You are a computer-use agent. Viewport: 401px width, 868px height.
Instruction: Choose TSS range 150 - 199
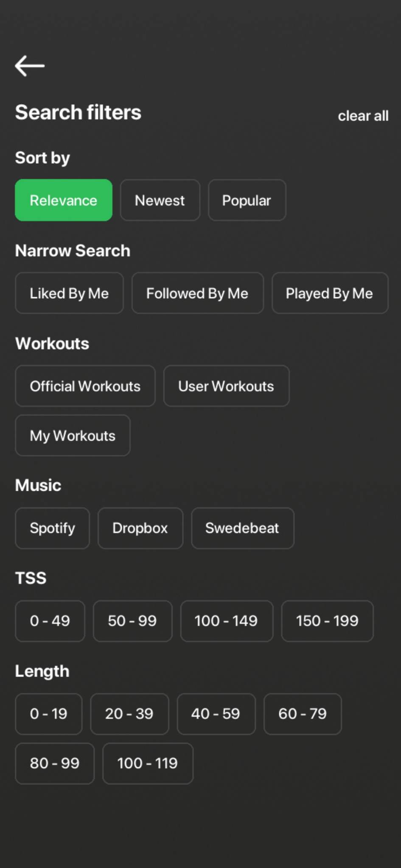(x=327, y=620)
